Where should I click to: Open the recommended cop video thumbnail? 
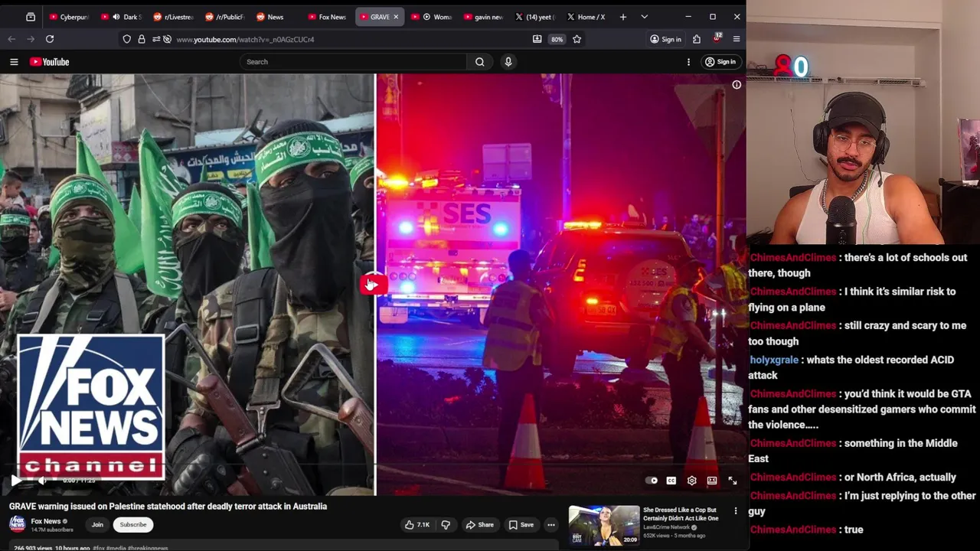604,525
